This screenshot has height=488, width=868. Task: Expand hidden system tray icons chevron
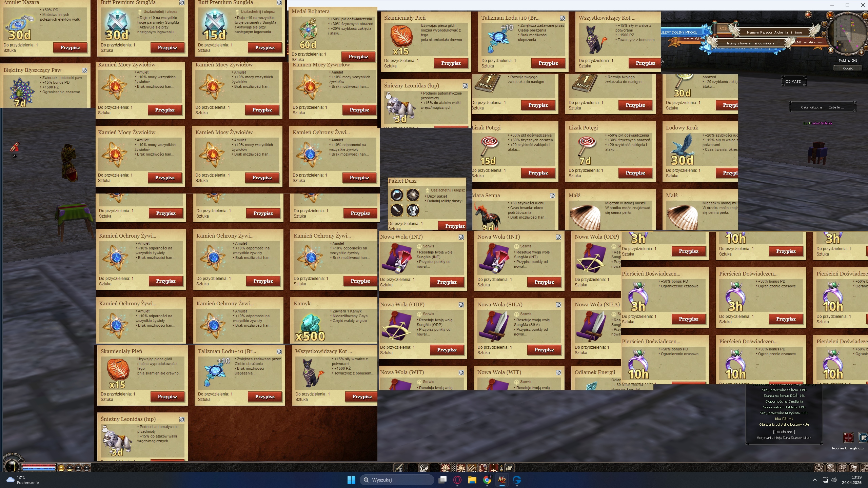click(x=814, y=480)
